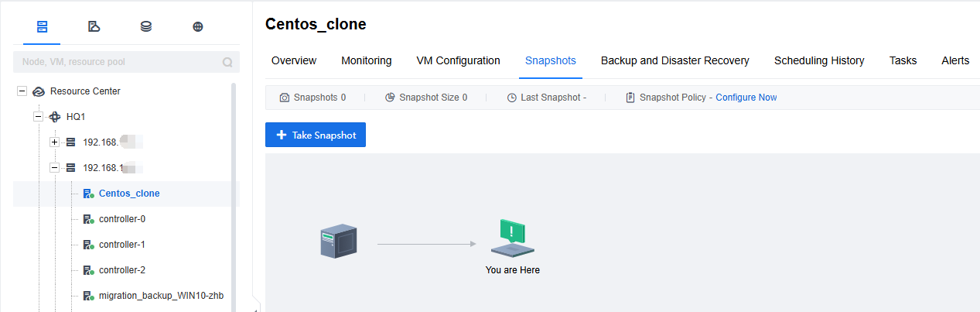Collapse the Resource Center tree node
This screenshot has width=980, height=312.
tap(22, 91)
